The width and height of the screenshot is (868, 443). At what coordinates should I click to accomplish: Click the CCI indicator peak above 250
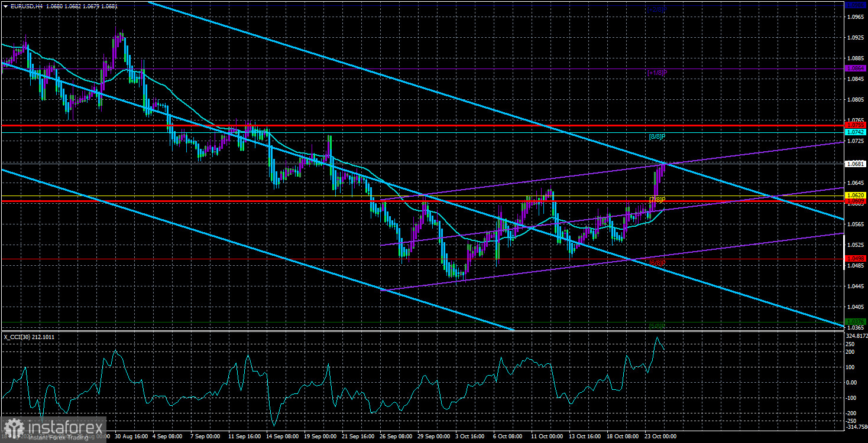[657, 338]
